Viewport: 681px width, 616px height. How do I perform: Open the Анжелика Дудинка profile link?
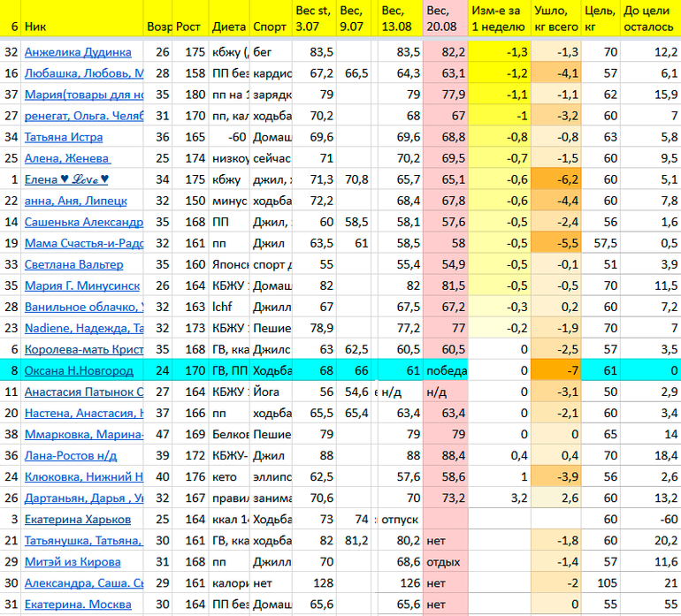pos(78,52)
